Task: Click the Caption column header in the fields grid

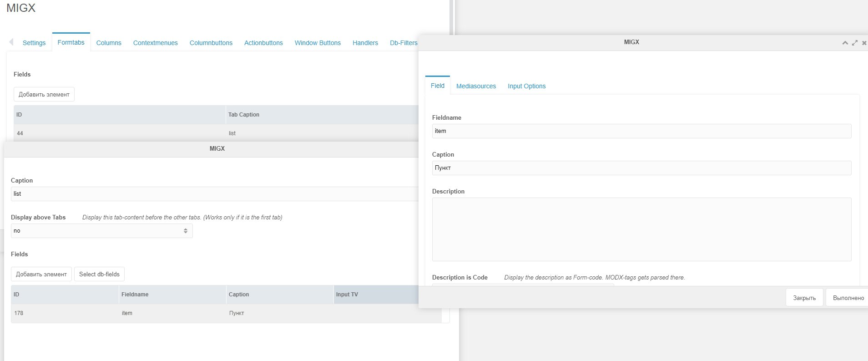Action: pos(280,295)
